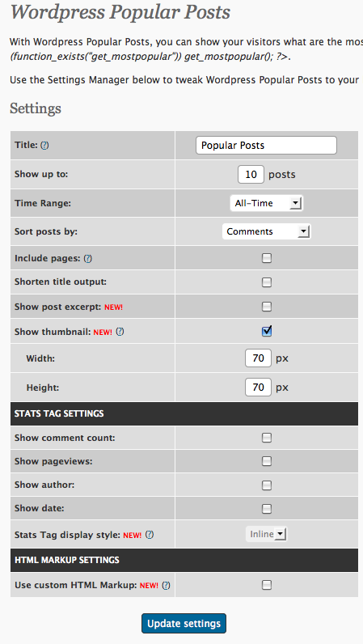The height and width of the screenshot is (644, 363).
Task: Enable the Show date checkbox
Action: pyautogui.click(x=267, y=509)
